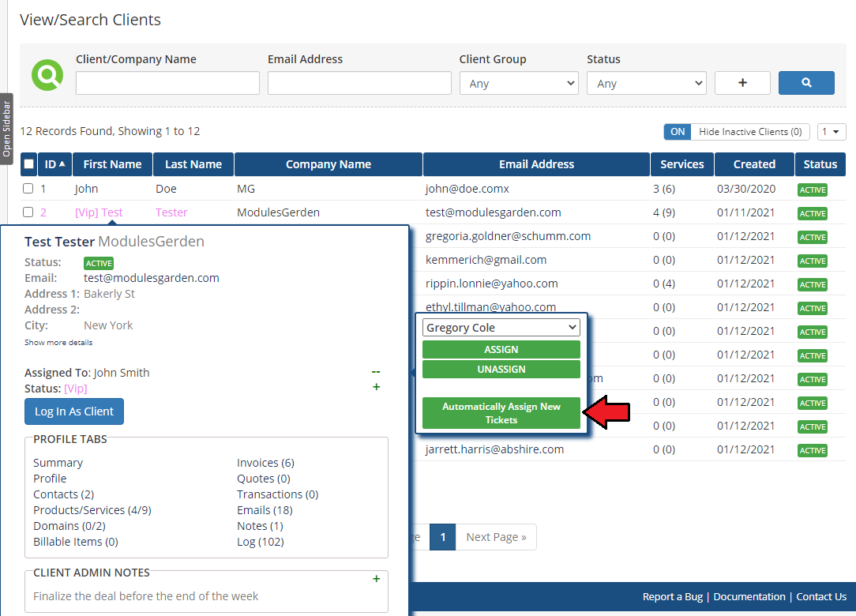Open Documentation footer link

(x=749, y=597)
